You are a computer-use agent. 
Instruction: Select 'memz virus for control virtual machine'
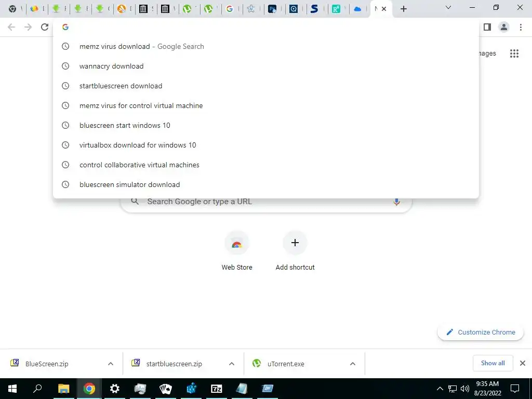266,105
